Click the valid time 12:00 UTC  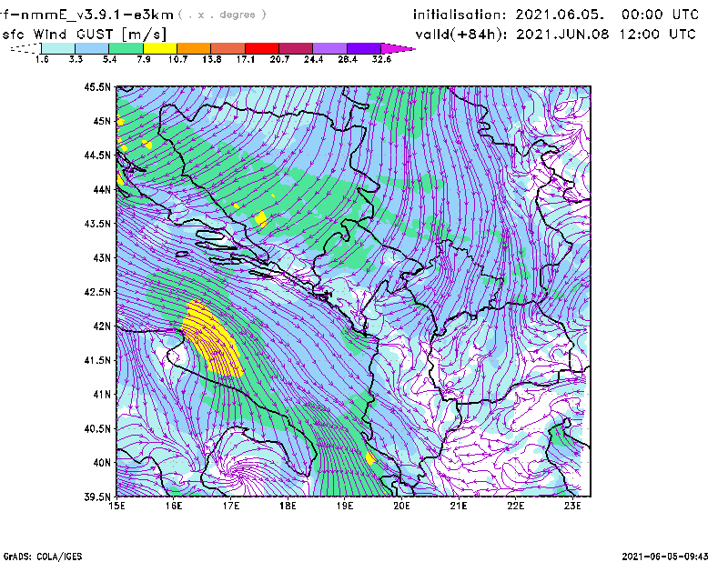point(657,35)
